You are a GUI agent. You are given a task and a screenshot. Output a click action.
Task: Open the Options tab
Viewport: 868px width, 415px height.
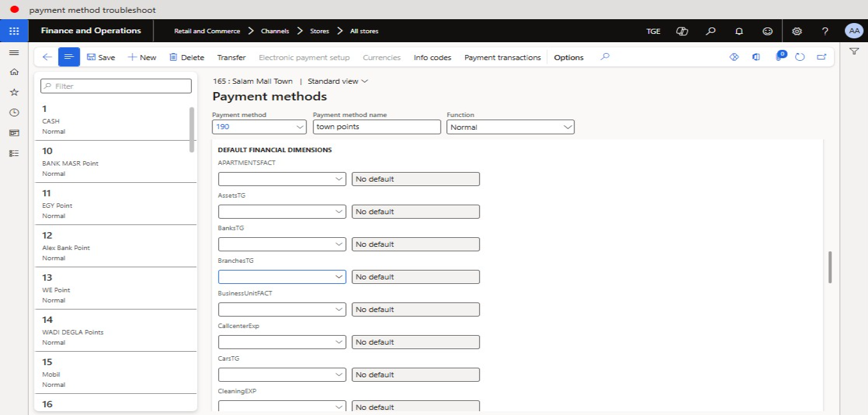point(569,57)
